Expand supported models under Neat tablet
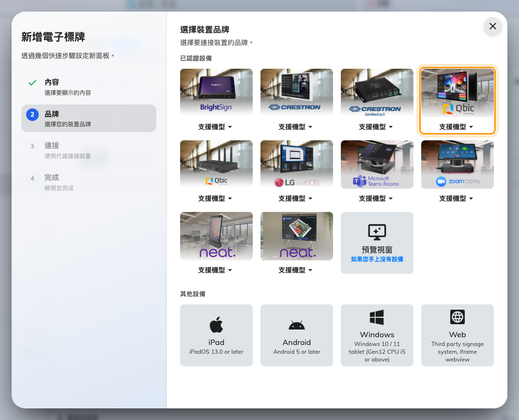519x420 pixels. 215,270
